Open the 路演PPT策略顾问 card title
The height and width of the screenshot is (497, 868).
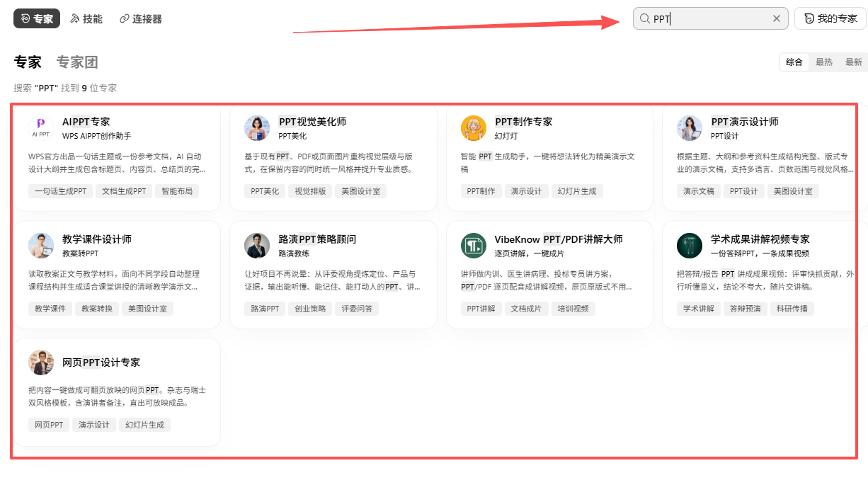click(x=317, y=239)
